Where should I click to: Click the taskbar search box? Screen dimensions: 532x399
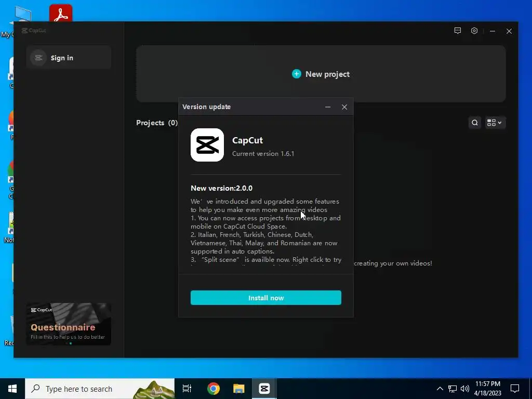coord(100,389)
